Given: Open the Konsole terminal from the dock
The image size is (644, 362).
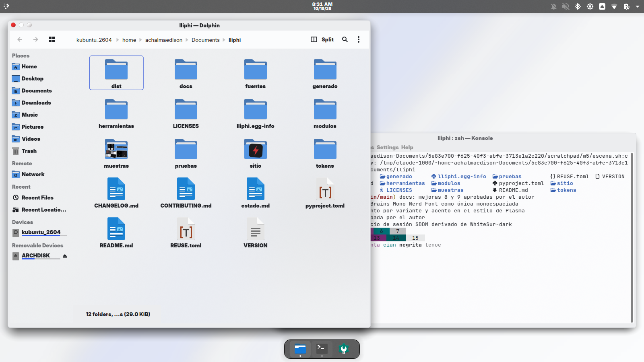Looking at the screenshot, I should 322,349.
